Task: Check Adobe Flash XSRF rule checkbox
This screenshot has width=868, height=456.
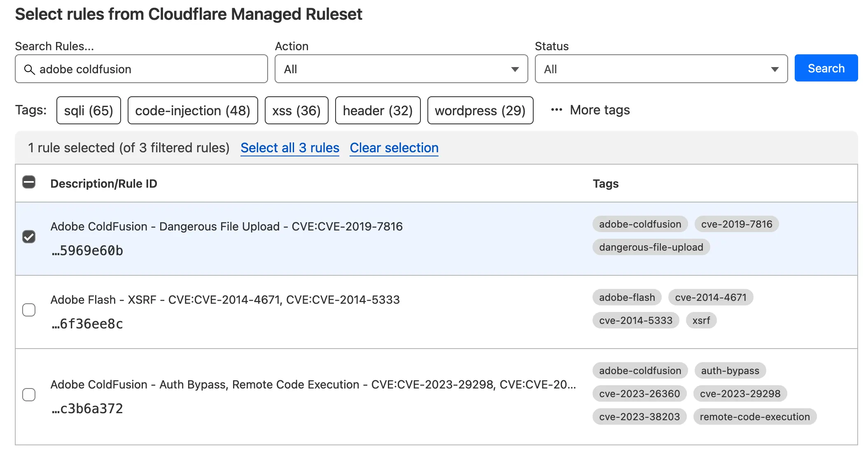Action: pyautogui.click(x=29, y=310)
